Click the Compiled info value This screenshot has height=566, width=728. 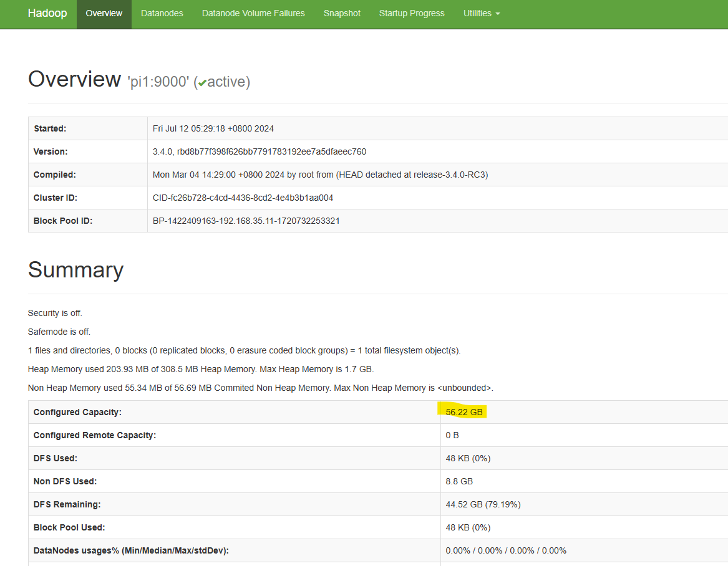click(321, 175)
